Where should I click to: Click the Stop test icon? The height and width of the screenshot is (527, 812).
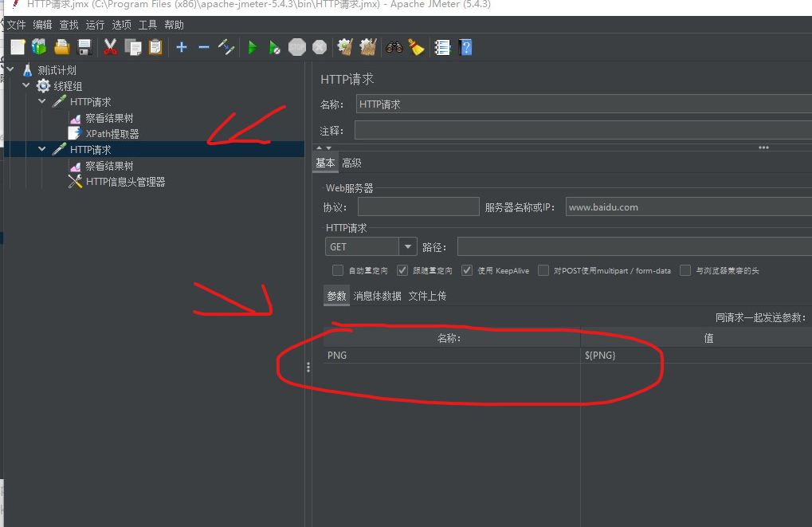tap(296, 47)
